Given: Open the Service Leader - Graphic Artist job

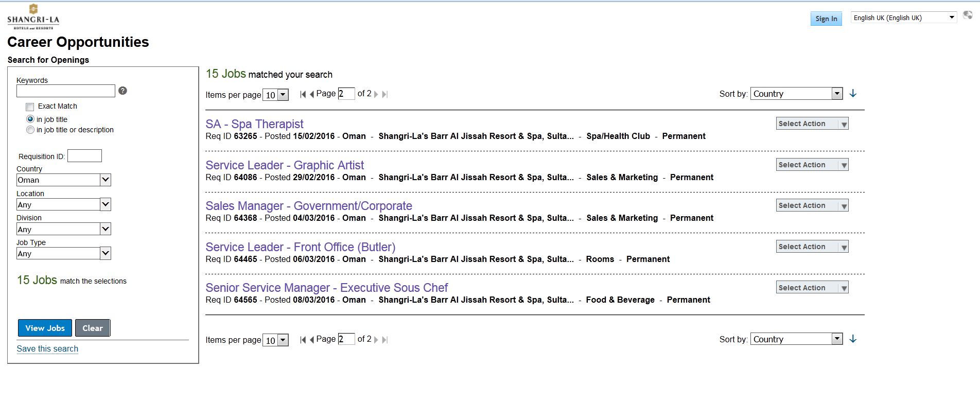Looking at the screenshot, I should 284,165.
